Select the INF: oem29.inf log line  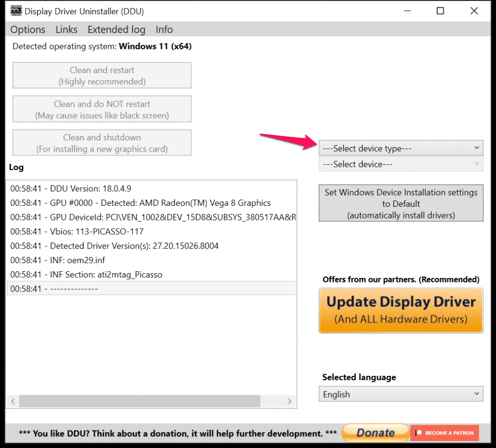click(x=152, y=260)
